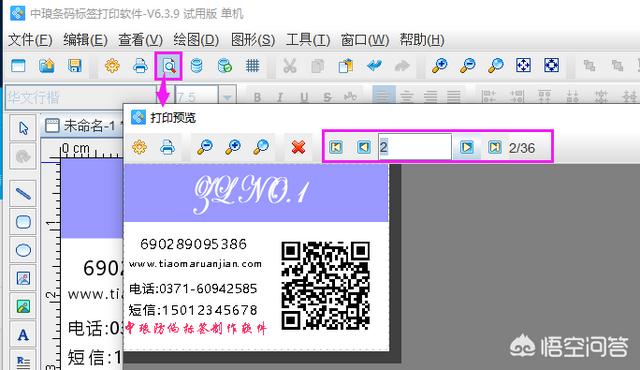640x370 pixels.
Task: Toggle italic formatting button
Action: pos(280,97)
